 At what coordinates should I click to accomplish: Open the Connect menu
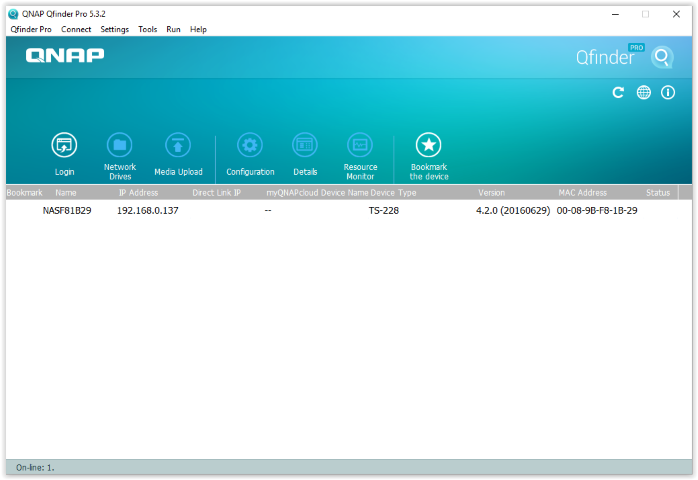pos(76,29)
